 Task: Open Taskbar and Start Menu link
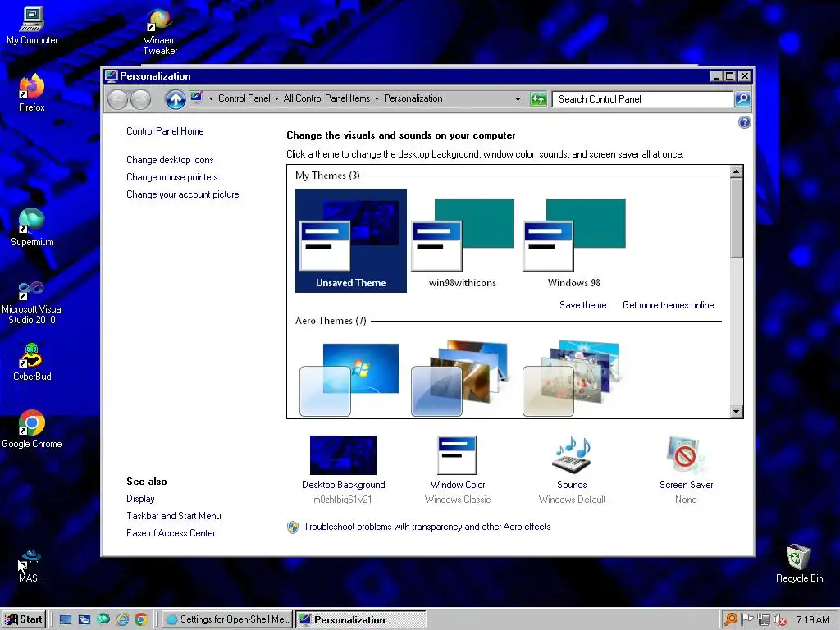pyautogui.click(x=174, y=516)
